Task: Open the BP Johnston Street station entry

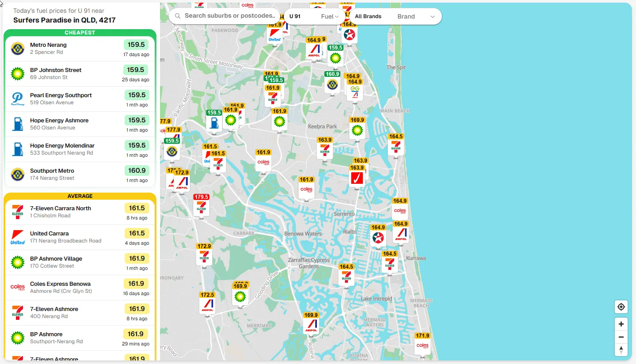Action: 80,74
